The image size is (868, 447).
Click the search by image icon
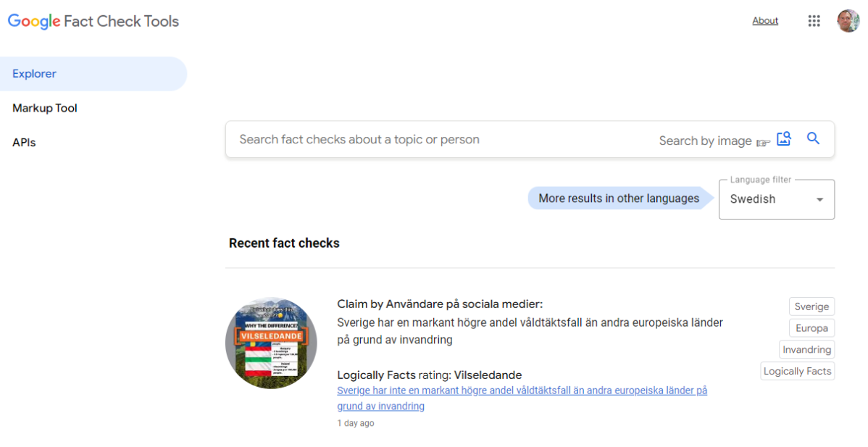pos(783,139)
